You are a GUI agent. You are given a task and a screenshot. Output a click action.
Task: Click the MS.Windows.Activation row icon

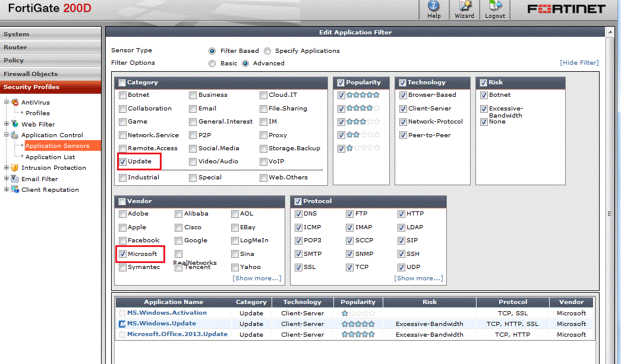pos(122,313)
